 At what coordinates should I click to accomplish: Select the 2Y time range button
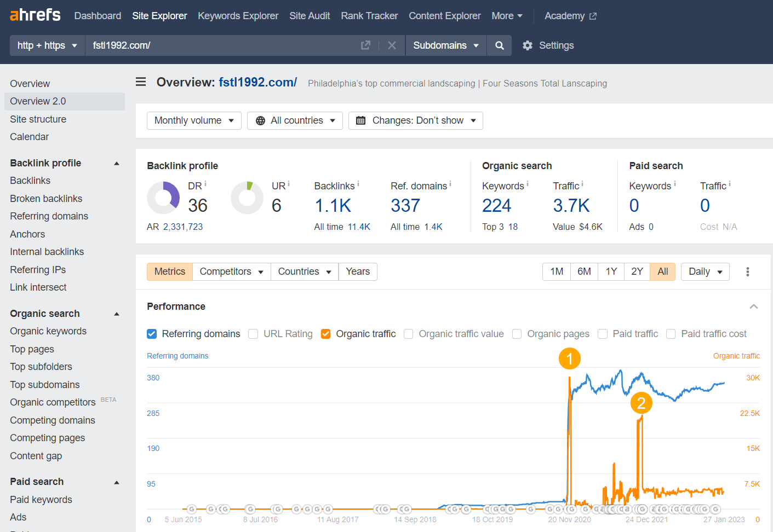(x=637, y=271)
